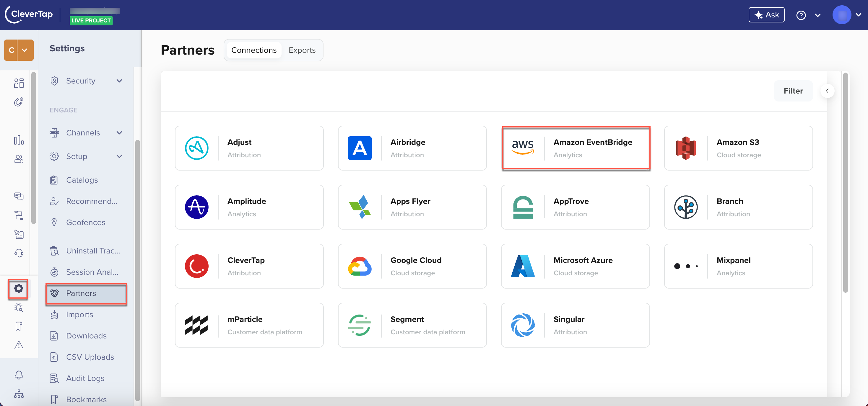Click the Amazon EventBridge analytics icon
The width and height of the screenshot is (868, 406).
click(x=523, y=148)
